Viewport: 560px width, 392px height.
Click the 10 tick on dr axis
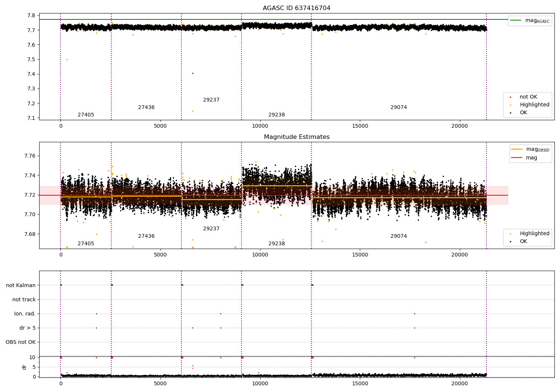(x=32, y=357)
